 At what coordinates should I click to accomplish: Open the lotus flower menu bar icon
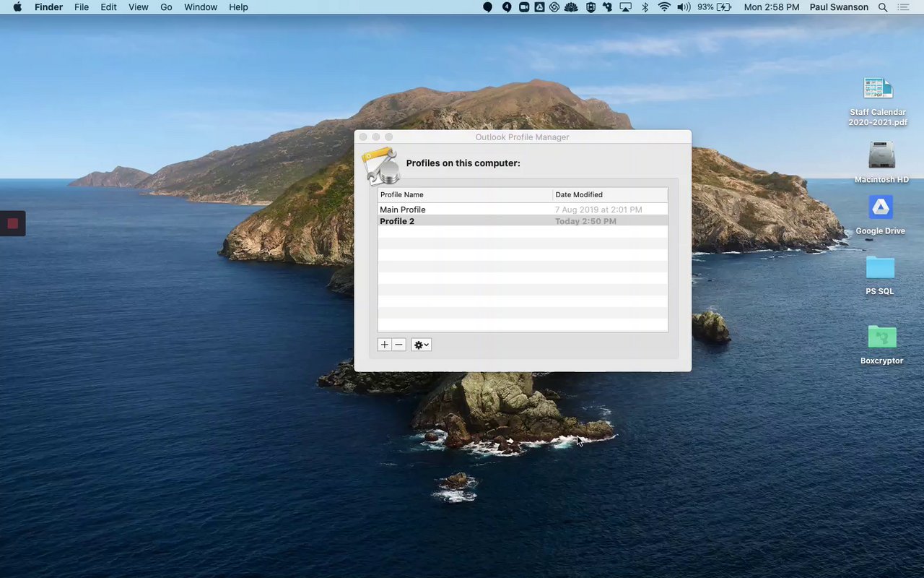pos(571,7)
